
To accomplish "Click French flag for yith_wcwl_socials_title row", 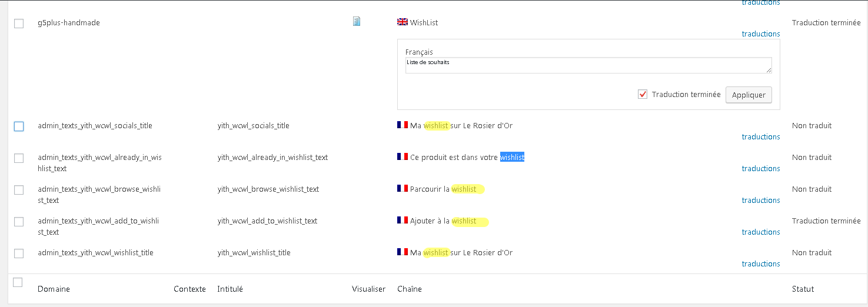I will coord(403,125).
